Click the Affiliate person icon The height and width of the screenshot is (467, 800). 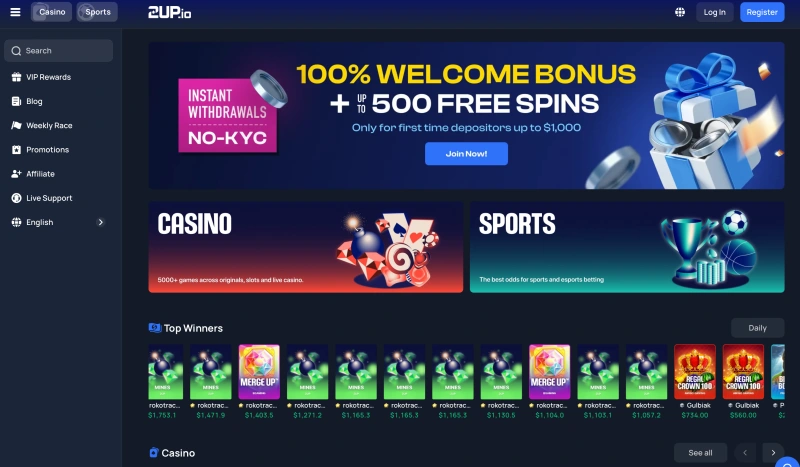coord(16,174)
